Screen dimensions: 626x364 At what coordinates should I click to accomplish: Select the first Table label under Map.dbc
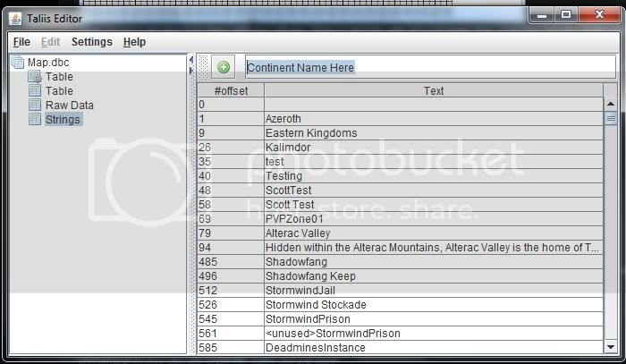pos(59,77)
